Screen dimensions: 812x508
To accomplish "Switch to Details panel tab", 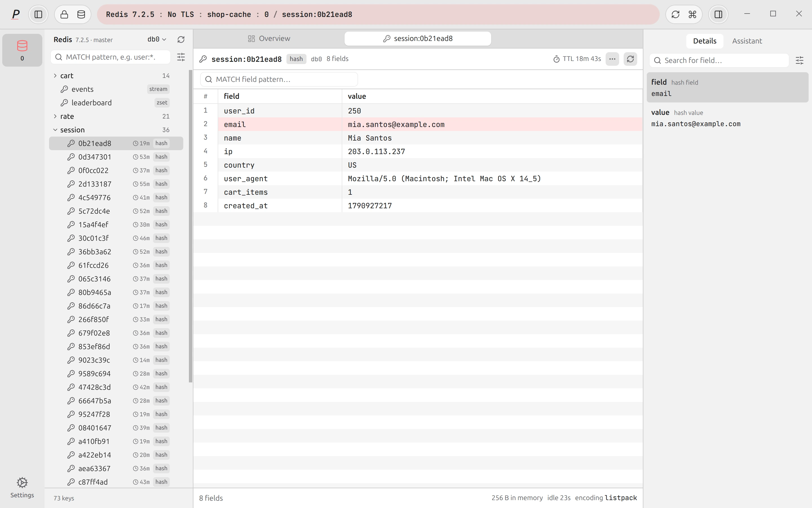I will (x=705, y=41).
